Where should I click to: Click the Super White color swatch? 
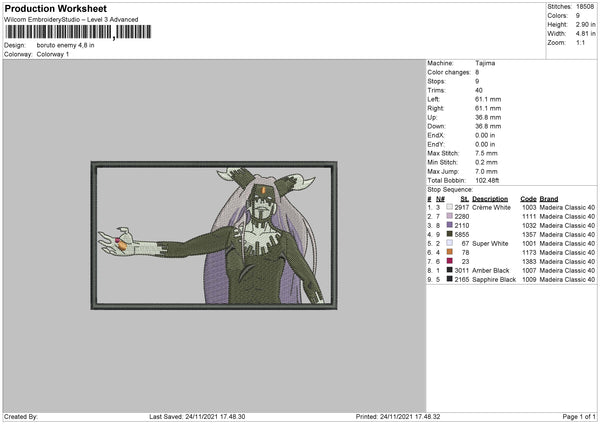point(449,243)
